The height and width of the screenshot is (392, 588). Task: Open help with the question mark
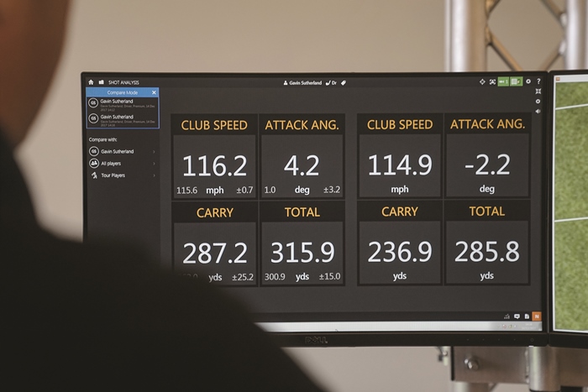point(538,81)
